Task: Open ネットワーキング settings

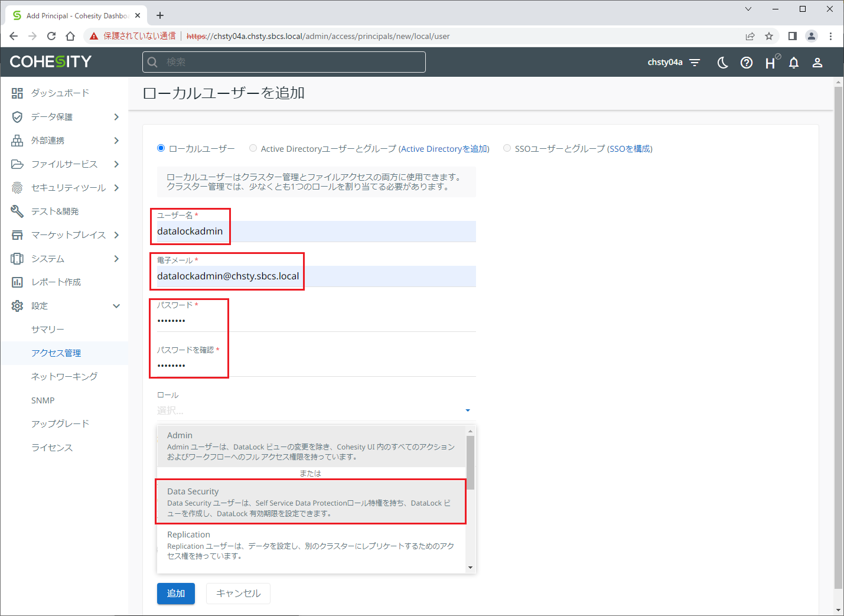Action: [64, 376]
